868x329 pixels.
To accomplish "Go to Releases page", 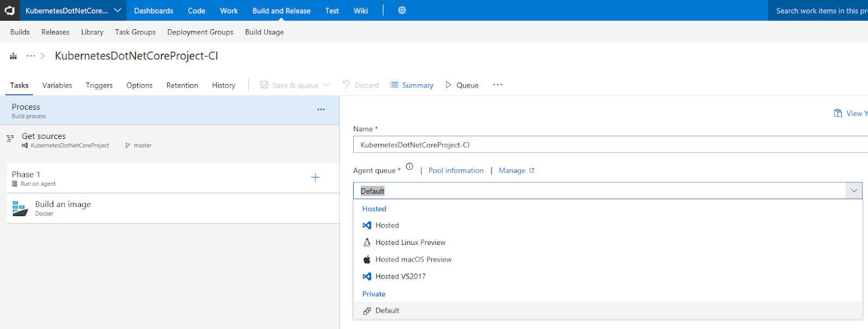I will 55,32.
